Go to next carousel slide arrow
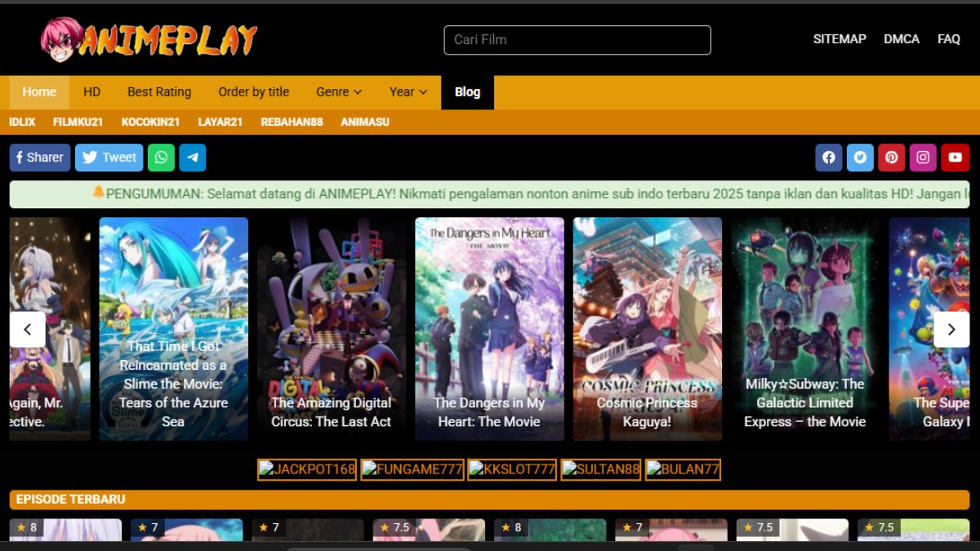Viewport: 980px width, 551px height. pos(951,330)
